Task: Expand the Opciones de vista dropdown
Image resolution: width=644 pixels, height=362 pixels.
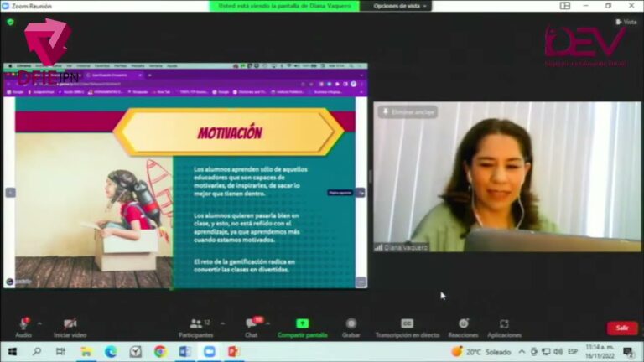Action: tap(401, 6)
